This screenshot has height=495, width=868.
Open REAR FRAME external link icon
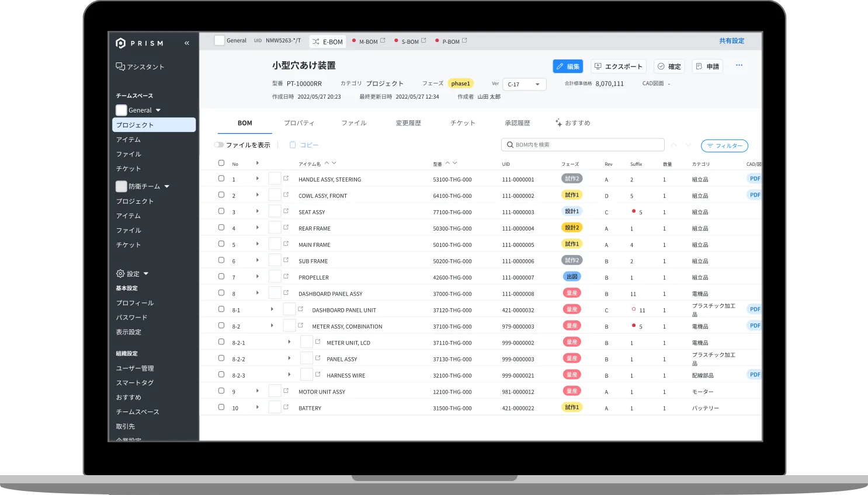286,227
